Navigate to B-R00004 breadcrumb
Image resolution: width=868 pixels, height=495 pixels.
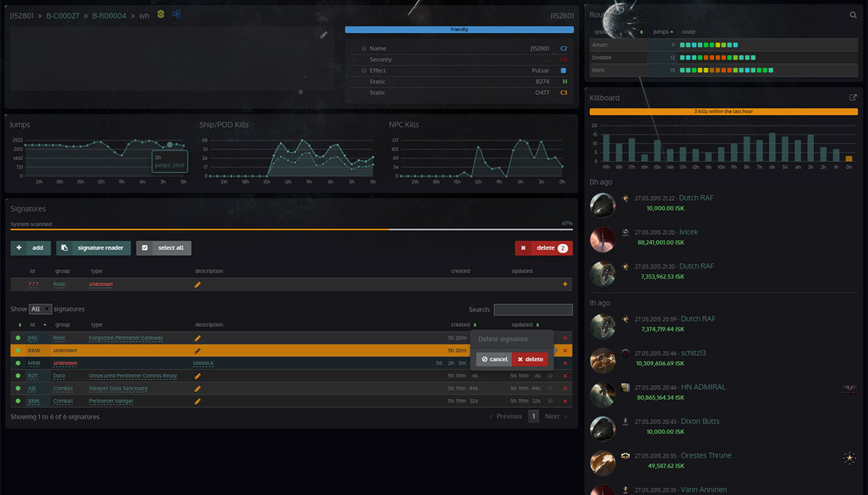point(109,16)
